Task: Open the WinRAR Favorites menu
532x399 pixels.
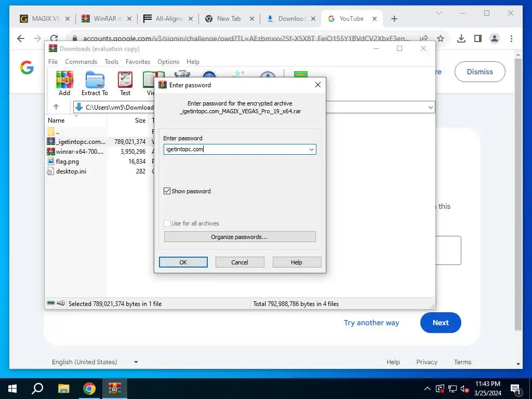Action: [138, 62]
